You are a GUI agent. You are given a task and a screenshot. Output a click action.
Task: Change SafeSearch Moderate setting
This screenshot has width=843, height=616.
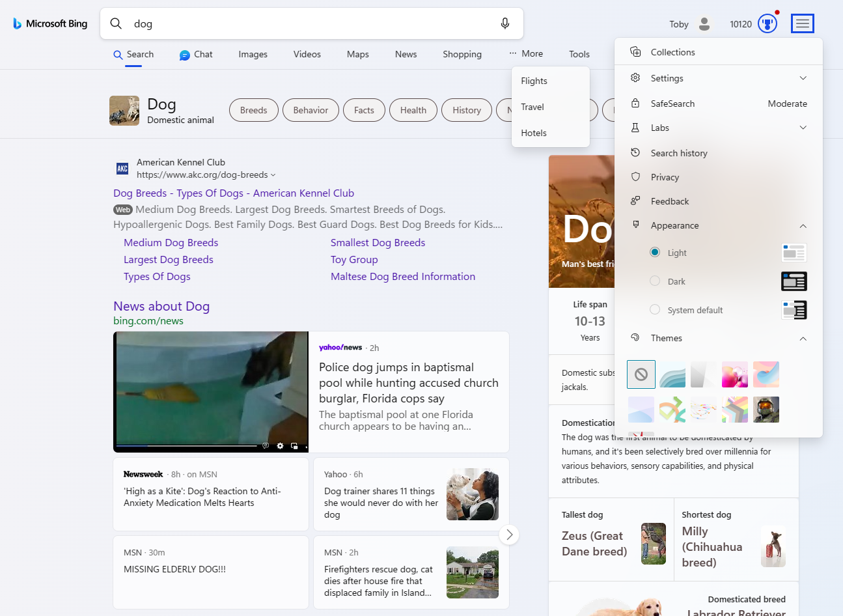(787, 104)
